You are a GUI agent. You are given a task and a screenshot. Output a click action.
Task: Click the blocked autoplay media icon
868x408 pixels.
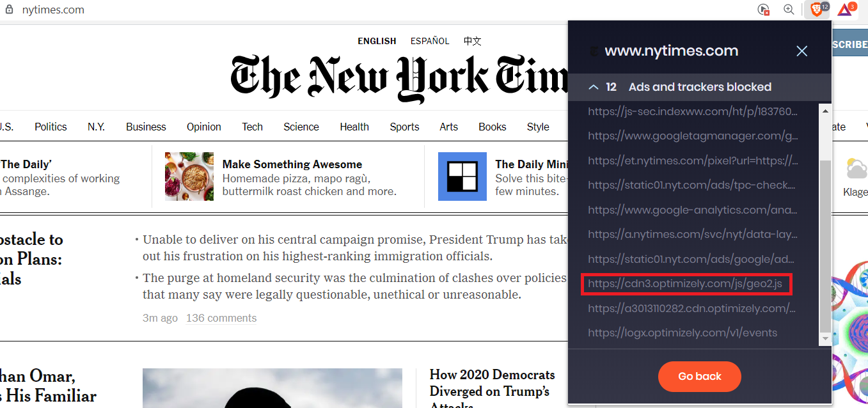(763, 10)
